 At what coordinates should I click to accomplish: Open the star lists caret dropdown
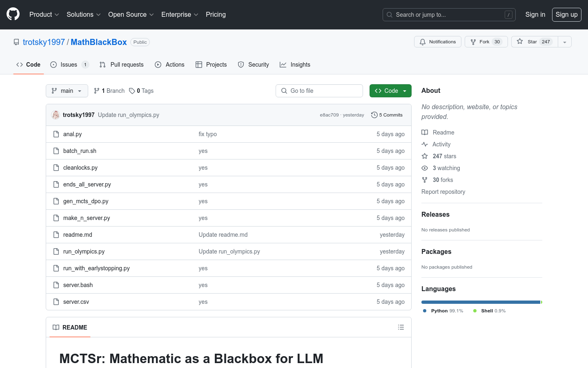[564, 41]
